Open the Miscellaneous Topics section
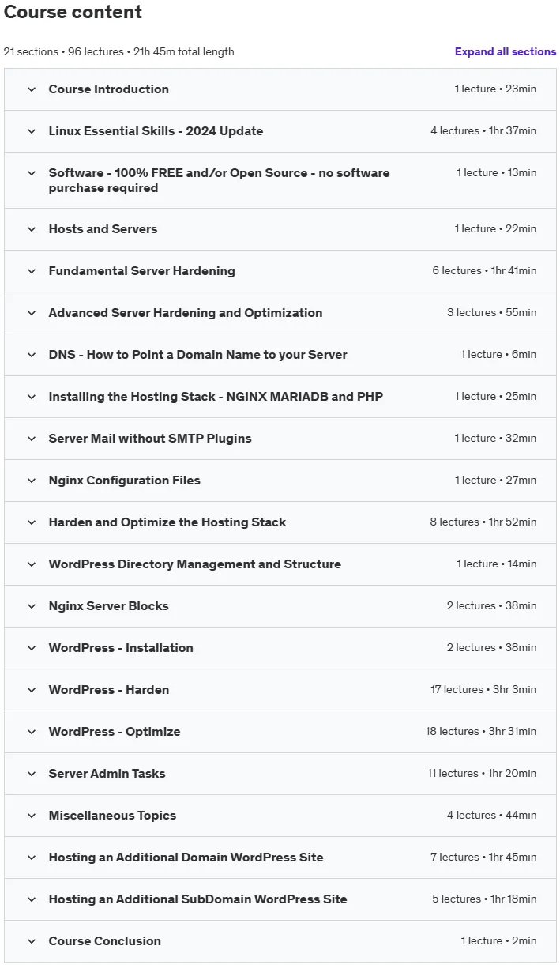 point(112,816)
